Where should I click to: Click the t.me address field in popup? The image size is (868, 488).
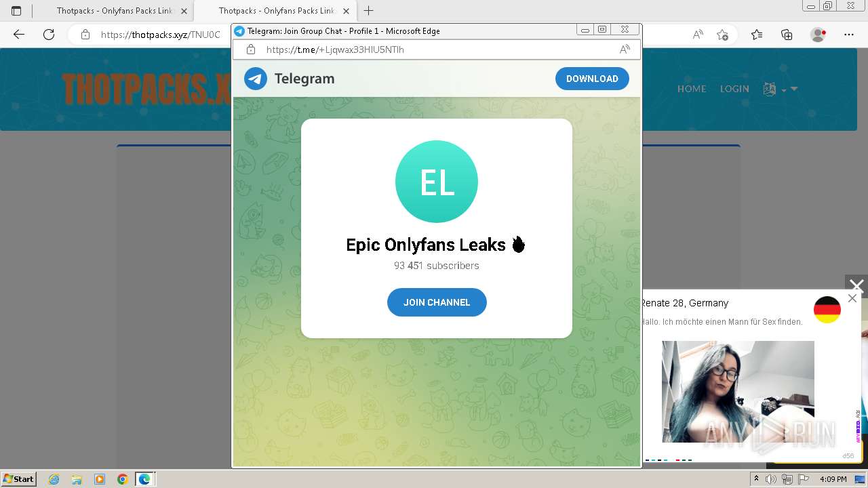tap(436, 49)
